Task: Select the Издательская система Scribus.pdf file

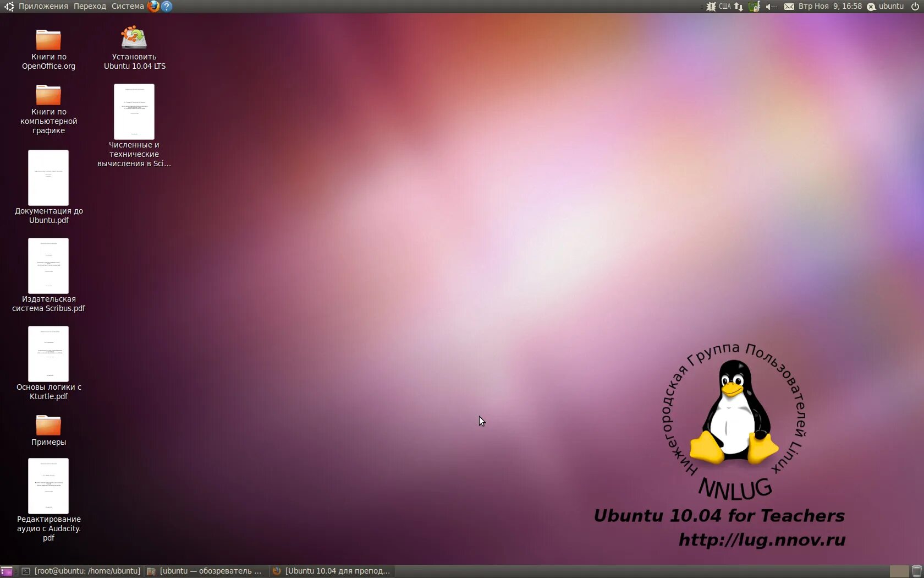Action: pos(48,275)
